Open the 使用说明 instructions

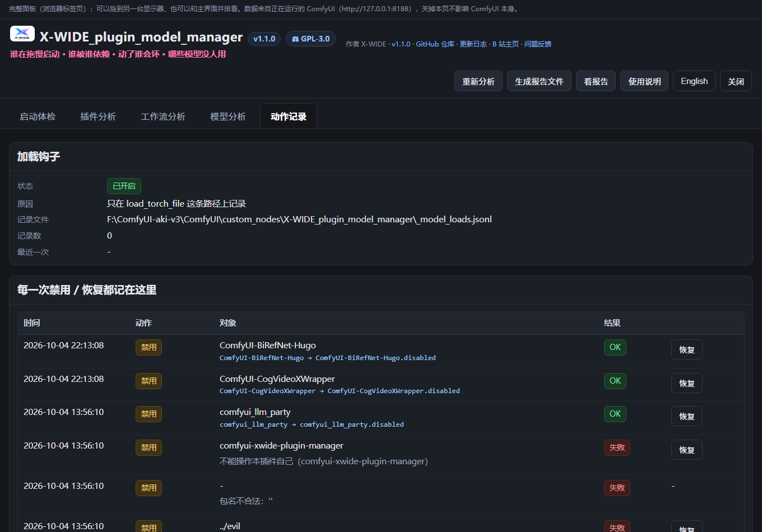point(644,81)
